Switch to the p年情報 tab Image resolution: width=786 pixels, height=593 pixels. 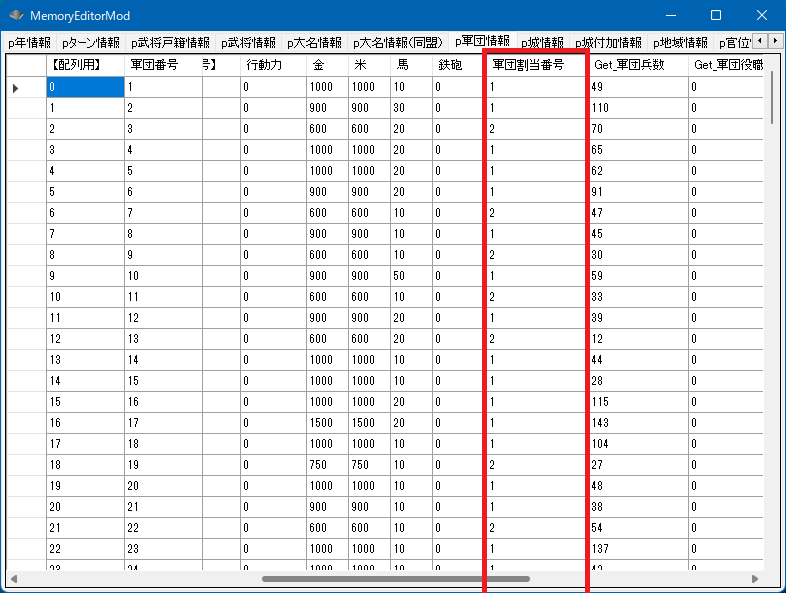pos(29,43)
